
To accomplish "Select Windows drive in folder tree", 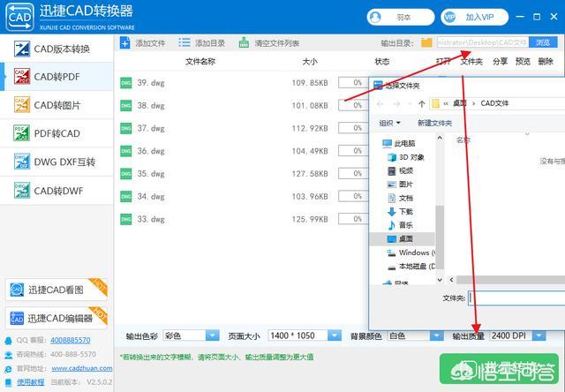I will point(411,253).
